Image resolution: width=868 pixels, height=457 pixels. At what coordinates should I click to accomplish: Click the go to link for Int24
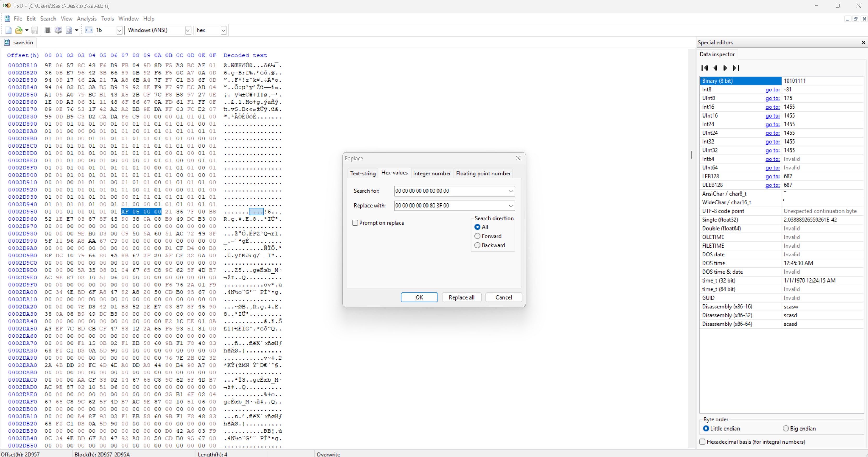(x=772, y=125)
